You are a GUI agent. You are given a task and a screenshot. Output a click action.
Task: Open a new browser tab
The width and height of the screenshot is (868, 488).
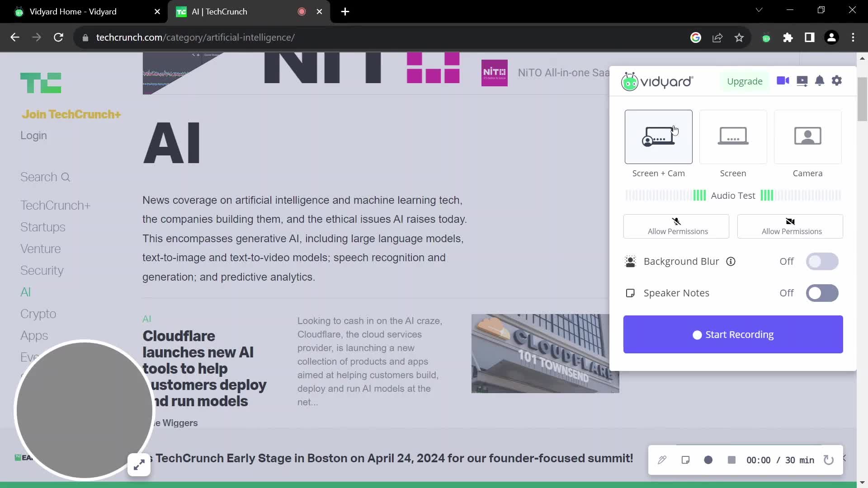(345, 12)
